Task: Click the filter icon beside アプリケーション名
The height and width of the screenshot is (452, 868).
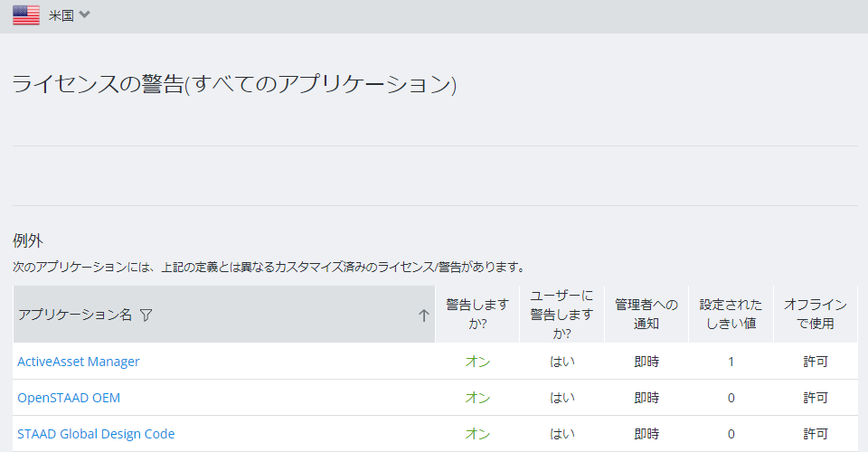Action: click(146, 315)
